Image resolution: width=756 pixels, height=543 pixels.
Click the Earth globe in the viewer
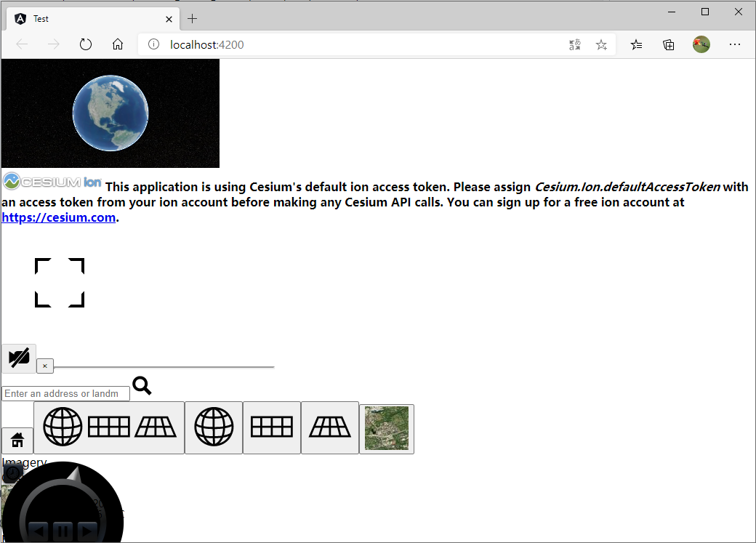click(110, 113)
